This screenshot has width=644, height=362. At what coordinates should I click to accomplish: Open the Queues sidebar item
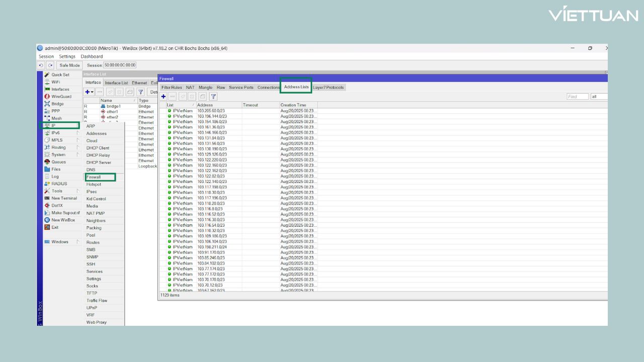58,162
